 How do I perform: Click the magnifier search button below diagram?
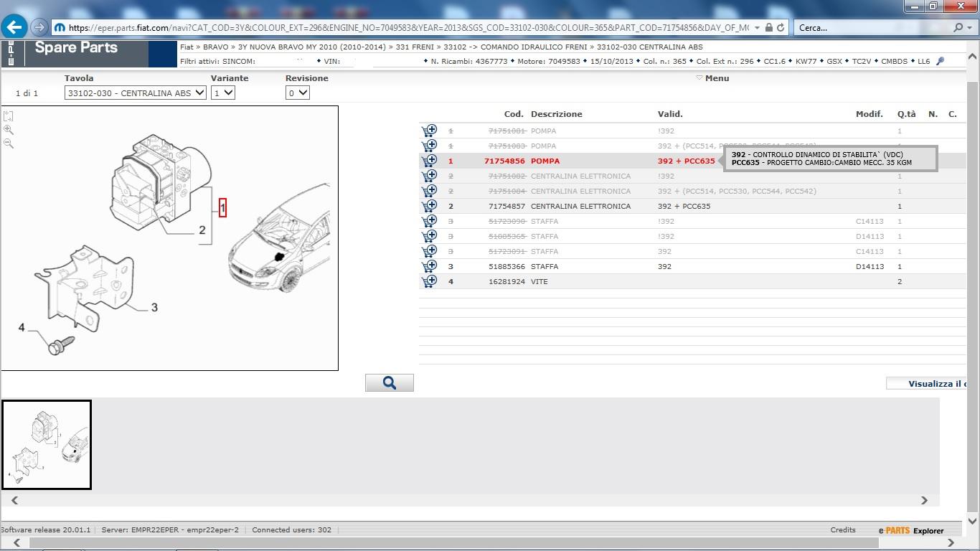(x=390, y=383)
